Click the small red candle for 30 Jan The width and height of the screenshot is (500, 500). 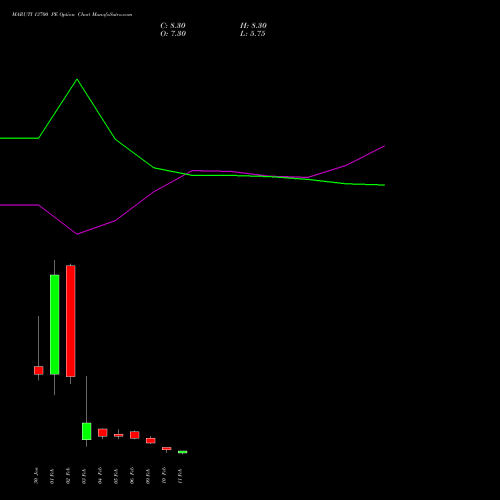(39, 370)
